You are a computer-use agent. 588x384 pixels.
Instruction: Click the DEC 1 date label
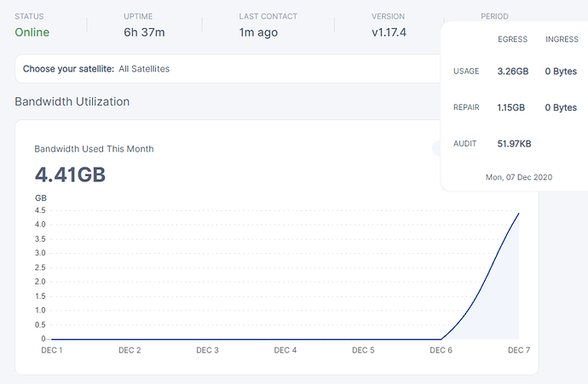[x=53, y=350]
